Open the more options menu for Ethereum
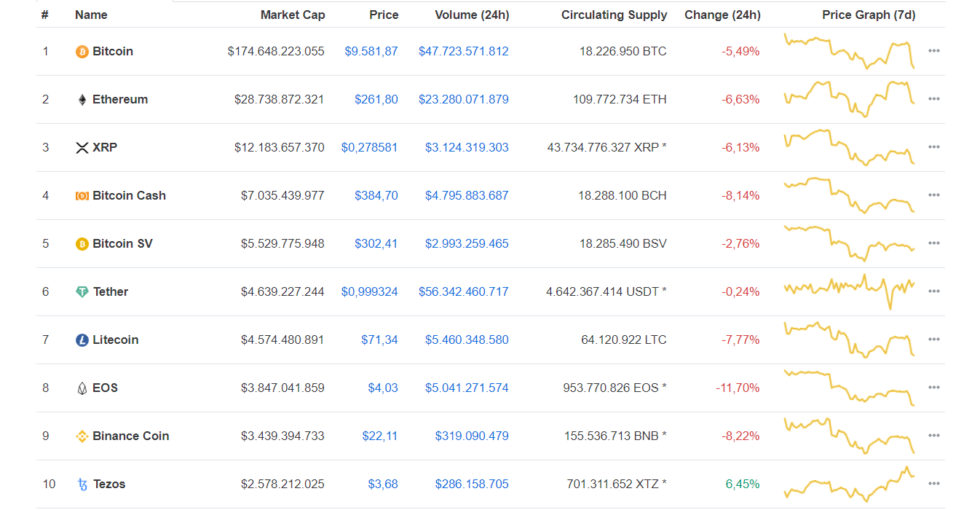Image resolution: width=980 pixels, height=510 pixels. pyautogui.click(x=934, y=99)
